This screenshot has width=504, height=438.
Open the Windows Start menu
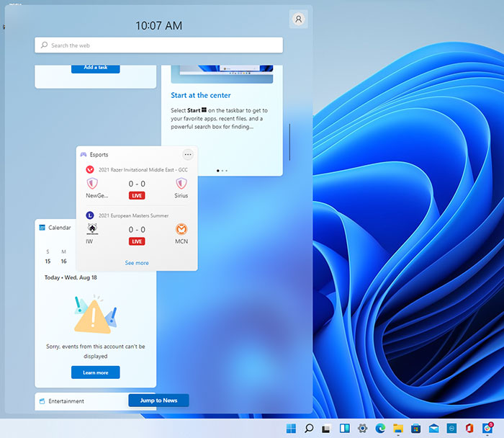click(x=291, y=429)
